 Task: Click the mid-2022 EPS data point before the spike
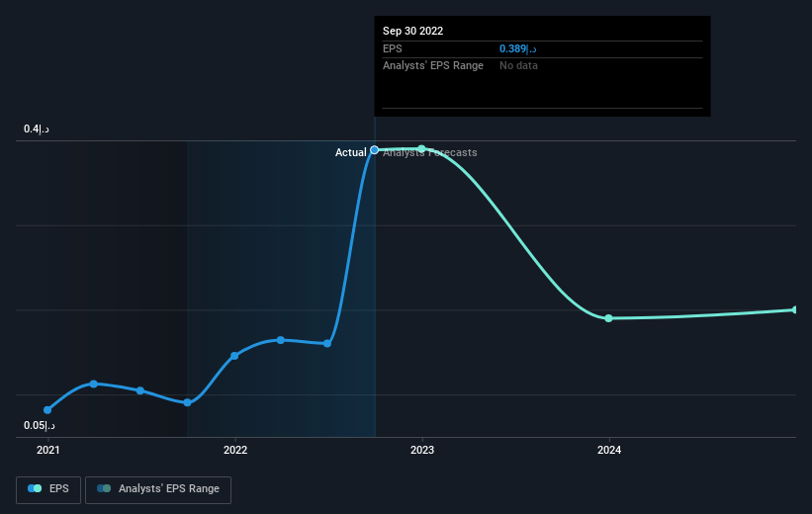pyautogui.click(x=327, y=344)
